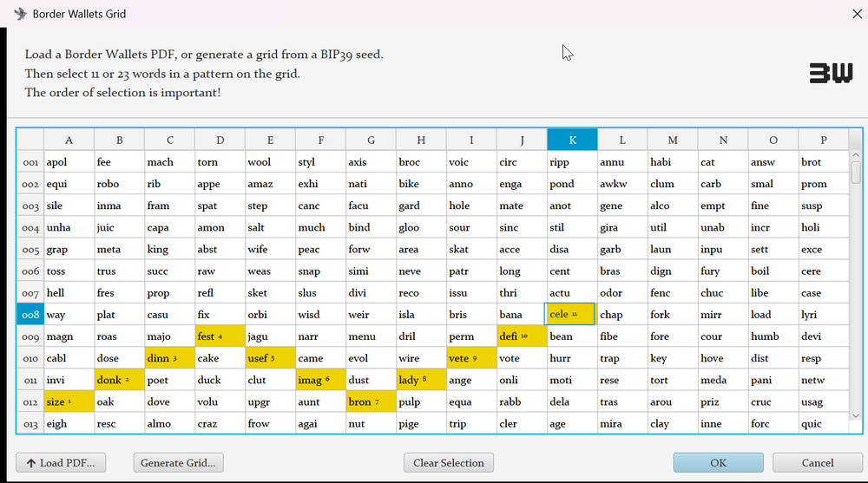Viewport: 868px width, 483px height.
Task: Click the Generate Grid button
Action: [x=178, y=462]
